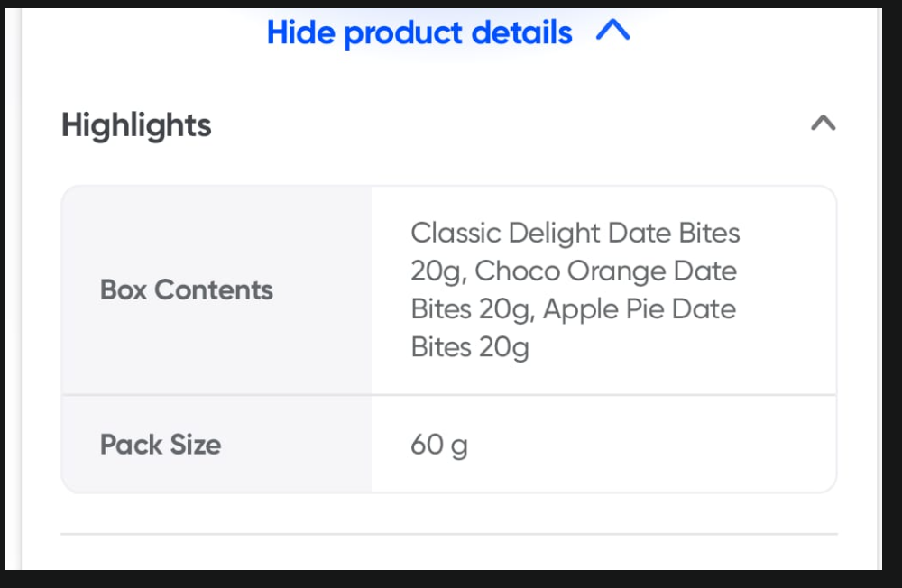Click the Apple Pie Date text line
The image size is (902, 588).
tap(573, 308)
